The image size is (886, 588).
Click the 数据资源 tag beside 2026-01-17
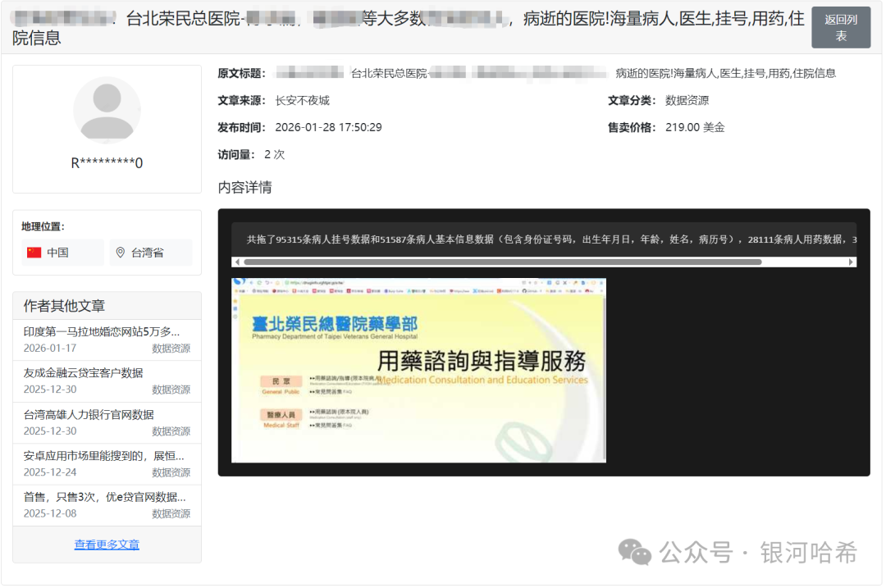tap(171, 349)
